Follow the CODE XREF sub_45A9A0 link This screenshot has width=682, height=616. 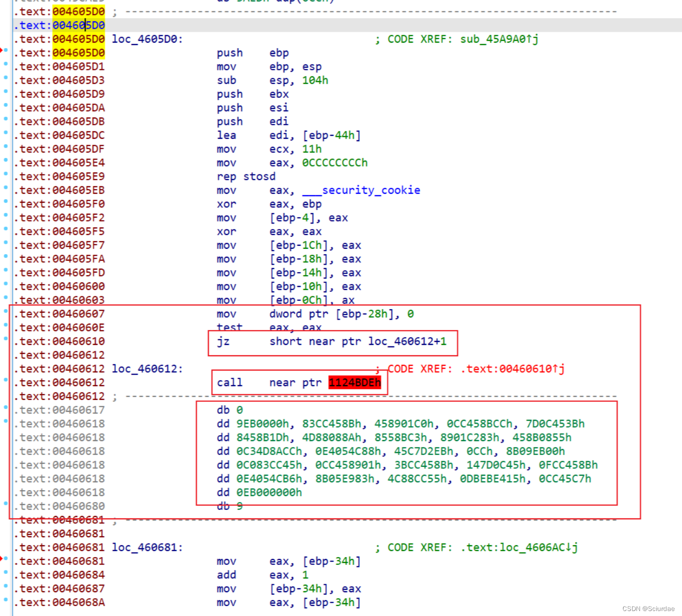[494, 39]
